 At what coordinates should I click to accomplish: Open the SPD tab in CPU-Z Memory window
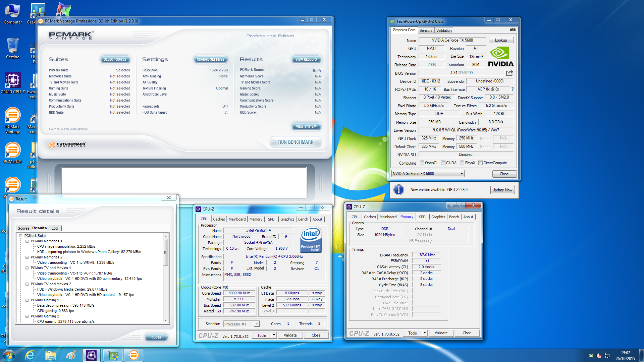point(422,217)
